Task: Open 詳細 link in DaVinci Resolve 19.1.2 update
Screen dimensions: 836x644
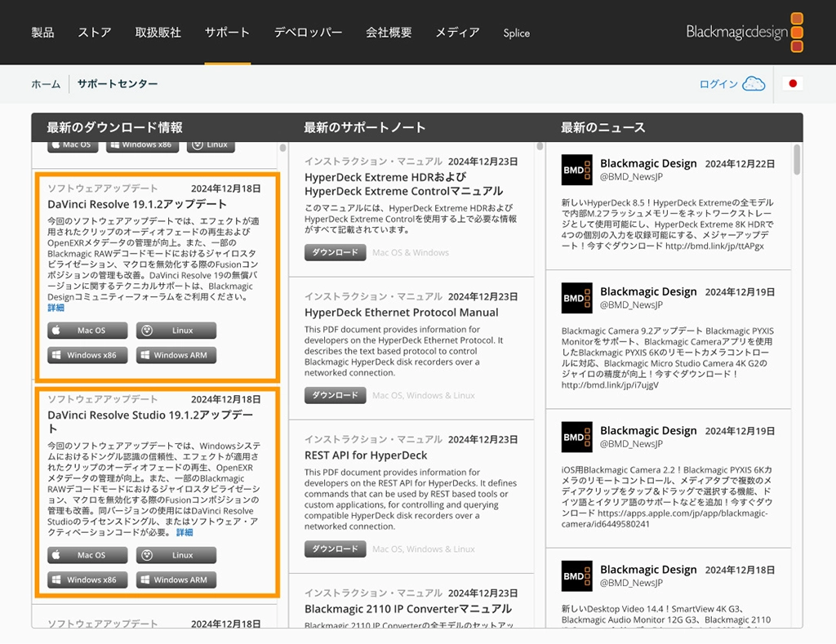Action: pos(56,308)
